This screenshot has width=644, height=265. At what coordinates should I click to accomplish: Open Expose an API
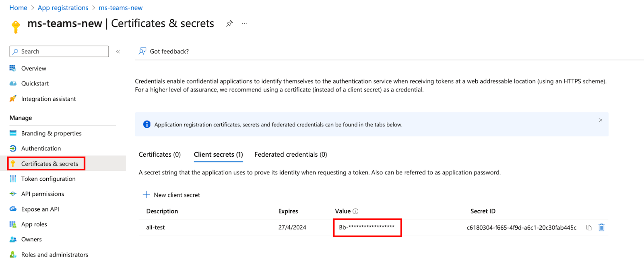pyautogui.click(x=40, y=209)
